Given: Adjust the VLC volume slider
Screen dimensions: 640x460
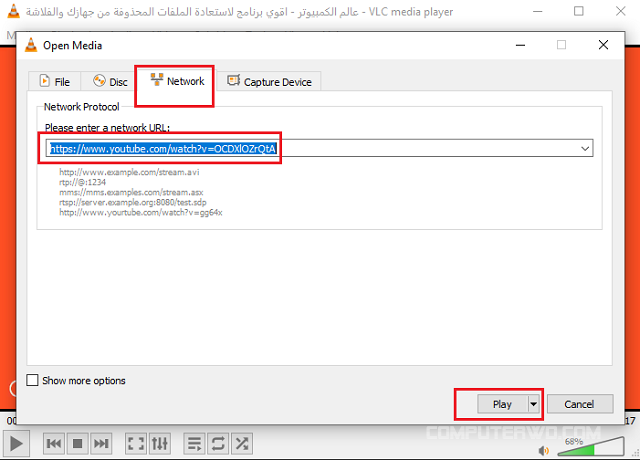Looking at the screenshot, I should (591, 446).
